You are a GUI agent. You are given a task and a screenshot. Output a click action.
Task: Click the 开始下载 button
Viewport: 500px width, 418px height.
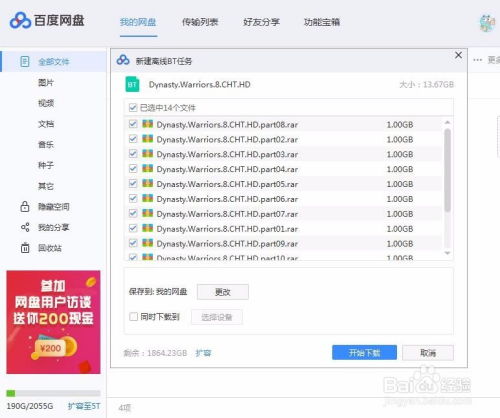coord(364,353)
